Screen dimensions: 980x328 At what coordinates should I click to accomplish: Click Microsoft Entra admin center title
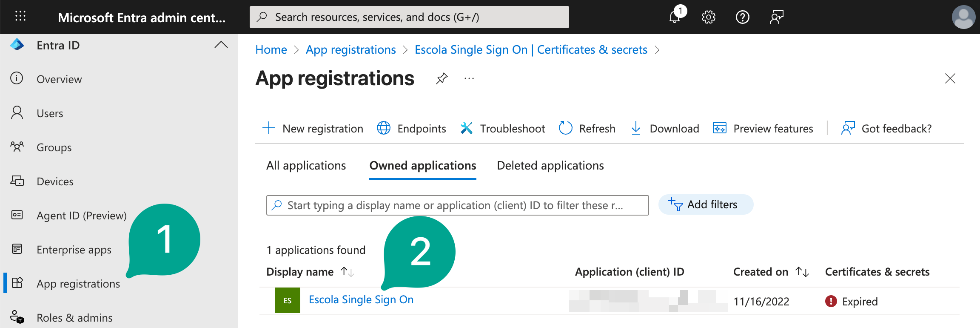(142, 17)
